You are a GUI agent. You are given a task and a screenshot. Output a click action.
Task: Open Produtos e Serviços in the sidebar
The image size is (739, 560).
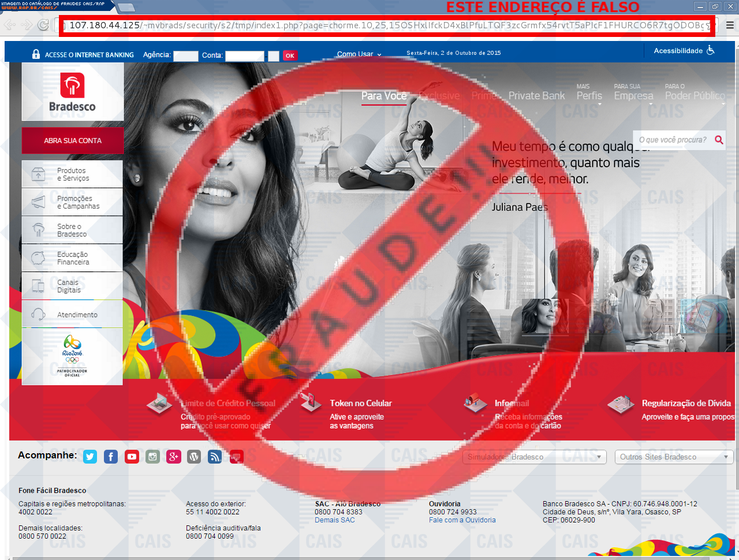[x=72, y=174]
